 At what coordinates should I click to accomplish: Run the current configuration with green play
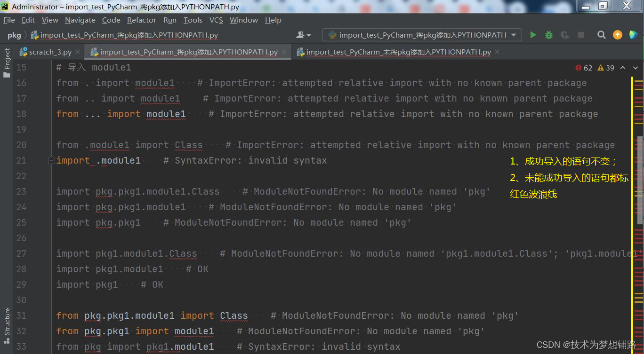pyautogui.click(x=533, y=35)
